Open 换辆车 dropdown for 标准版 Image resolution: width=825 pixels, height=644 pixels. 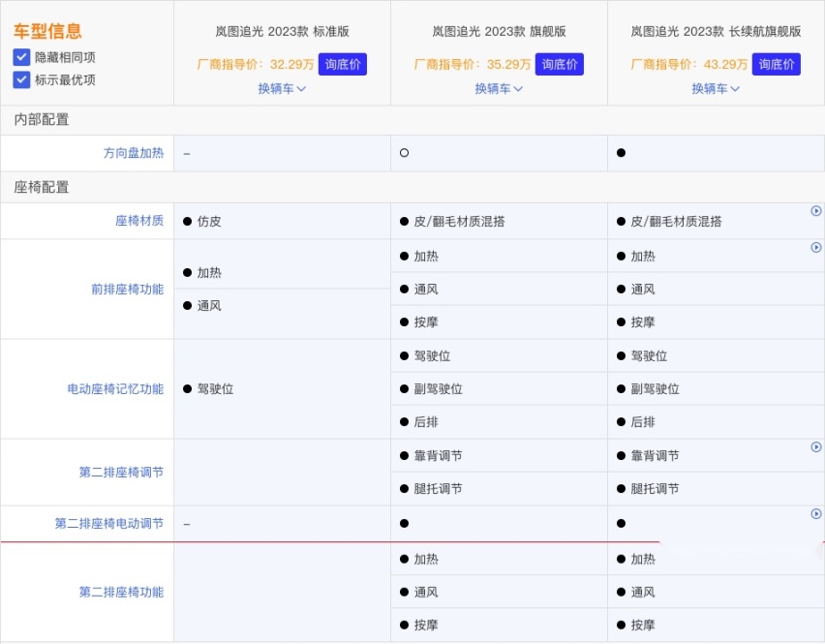pos(282,89)
